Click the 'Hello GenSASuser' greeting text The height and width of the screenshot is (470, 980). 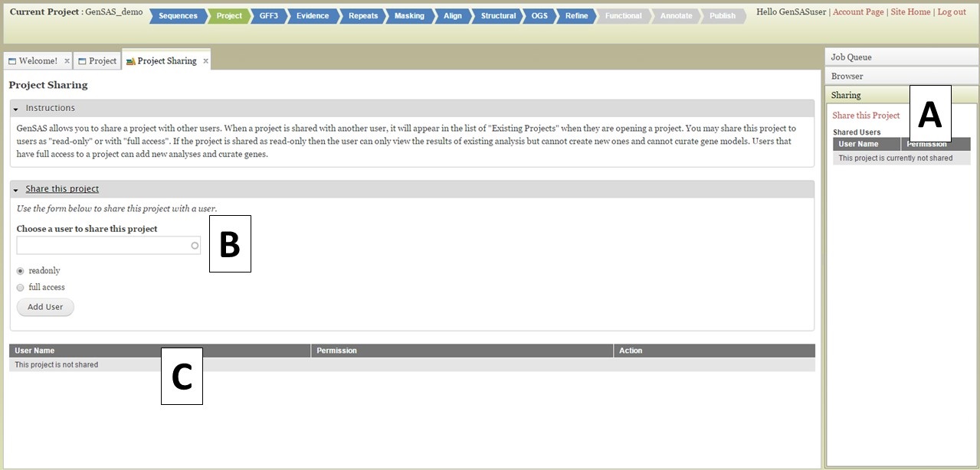[x=792, y=12]
